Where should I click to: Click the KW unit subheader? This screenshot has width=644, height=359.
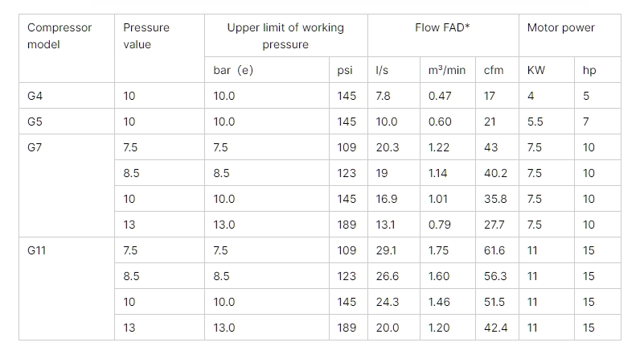pos(535,70)
